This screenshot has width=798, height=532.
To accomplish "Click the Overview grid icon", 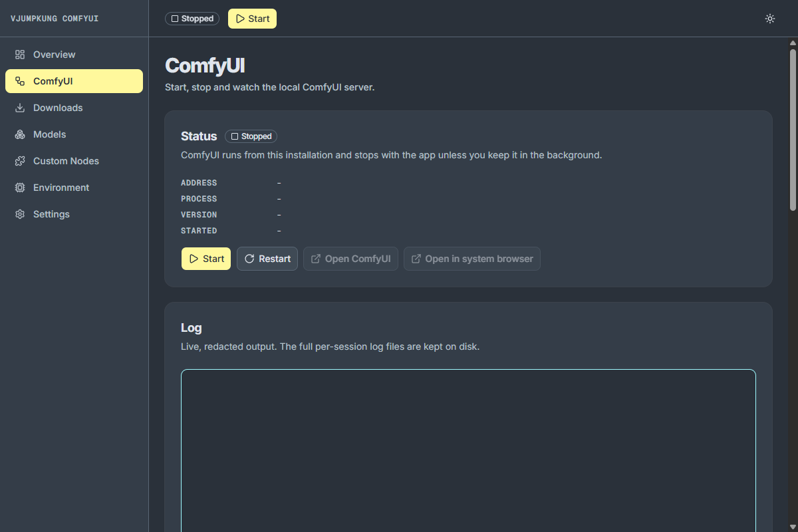I will [x=20, y=55].
